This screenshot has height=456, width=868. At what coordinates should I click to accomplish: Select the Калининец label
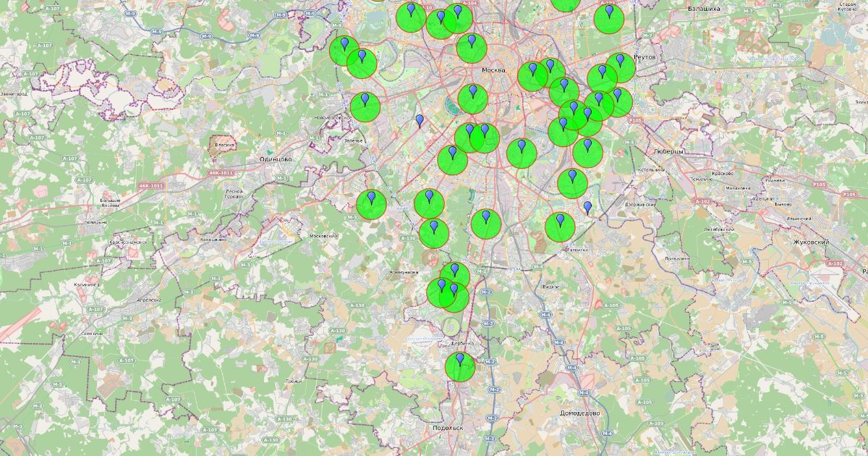click(87, 285)
